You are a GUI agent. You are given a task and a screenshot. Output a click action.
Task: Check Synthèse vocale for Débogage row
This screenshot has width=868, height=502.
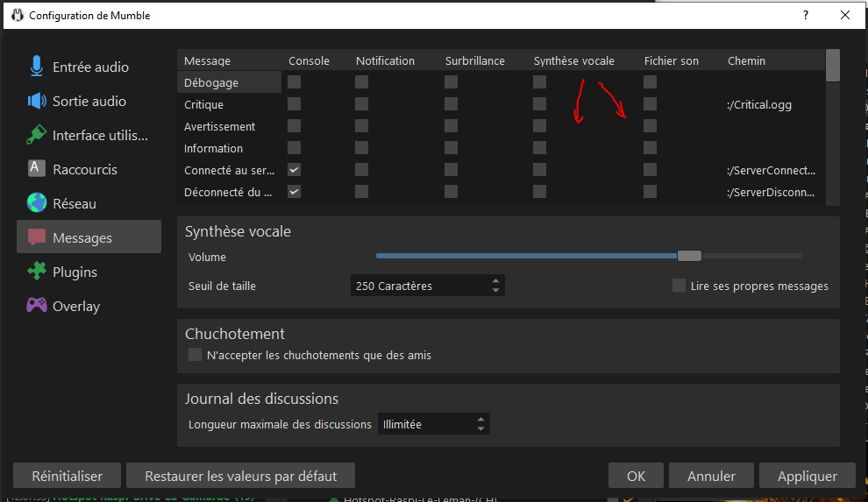tap(540, 81)
